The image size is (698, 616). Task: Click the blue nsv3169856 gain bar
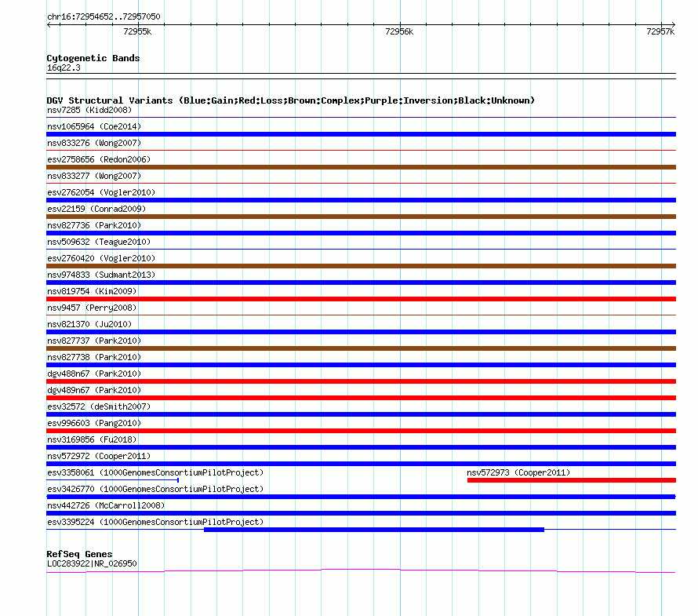tap(361, 447)
